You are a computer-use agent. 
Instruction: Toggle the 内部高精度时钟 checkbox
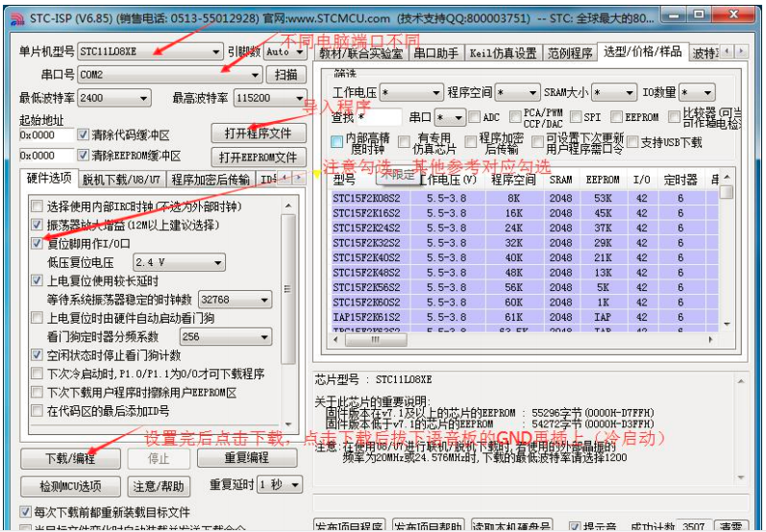tap(336, 142)
